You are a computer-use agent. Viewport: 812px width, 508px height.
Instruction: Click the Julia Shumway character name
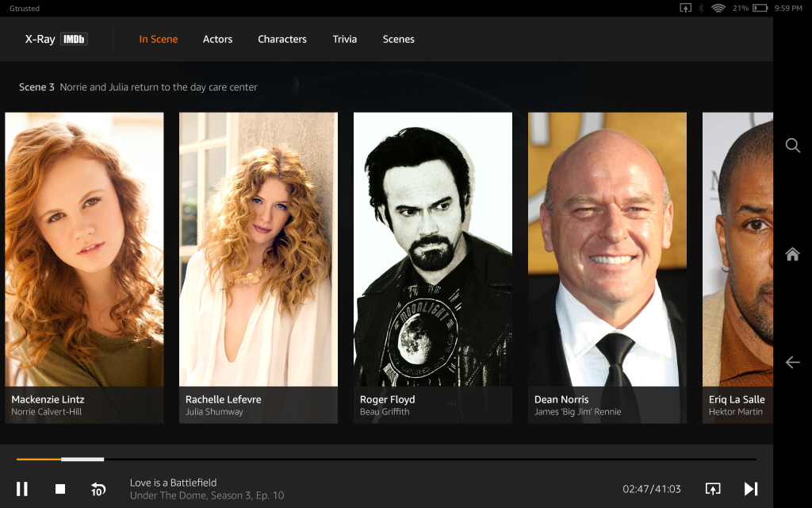[x=214, y=412]
